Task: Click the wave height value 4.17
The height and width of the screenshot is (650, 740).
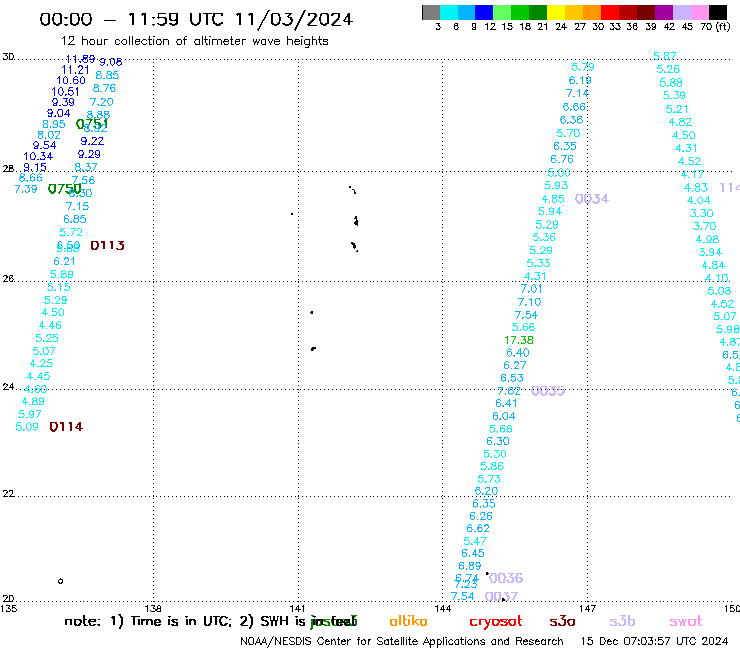Action: [x=692, y=174]
